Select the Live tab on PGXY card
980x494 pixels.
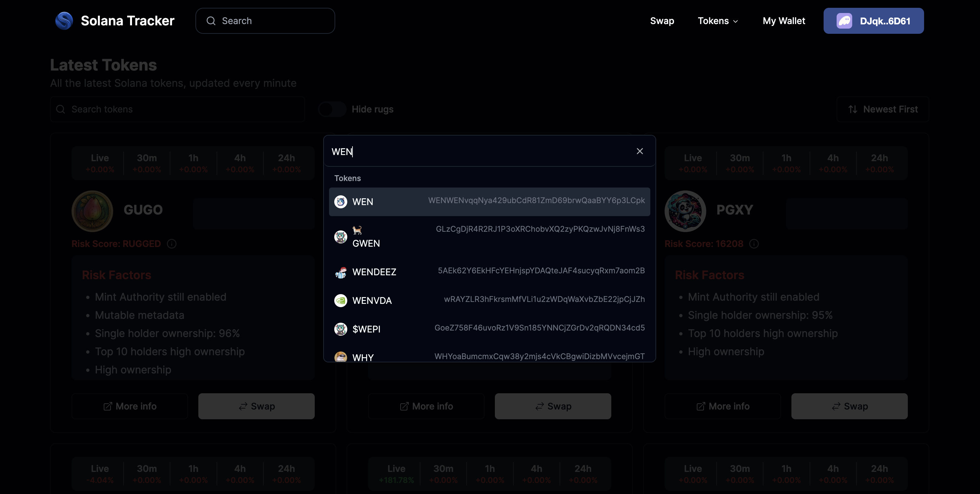[693, 163]
